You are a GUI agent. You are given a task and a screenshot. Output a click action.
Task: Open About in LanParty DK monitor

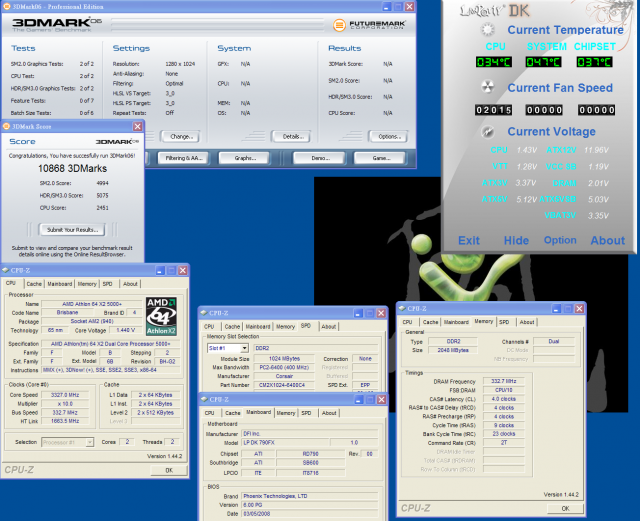pos(607,240)
